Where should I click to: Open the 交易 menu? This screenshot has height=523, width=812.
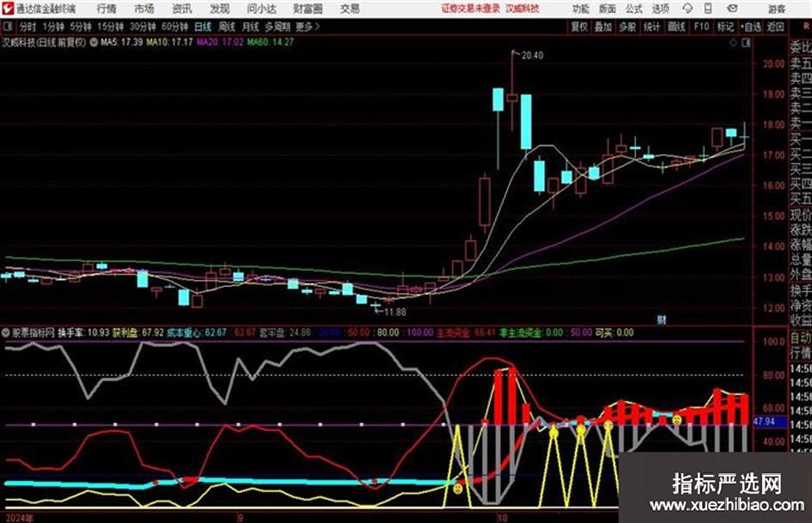(x=350, y=9)
